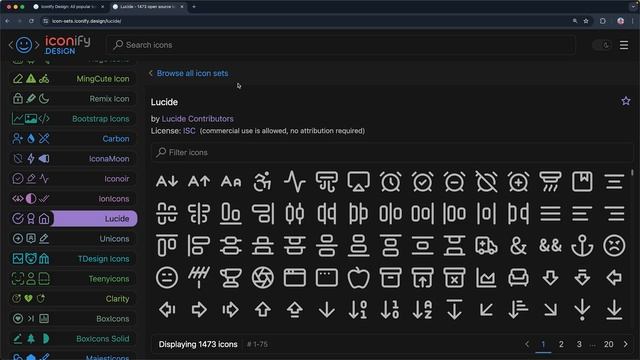The image size is (640, 360).
Task: Select the big up arrow outline icon
Action: coord(263,309)
